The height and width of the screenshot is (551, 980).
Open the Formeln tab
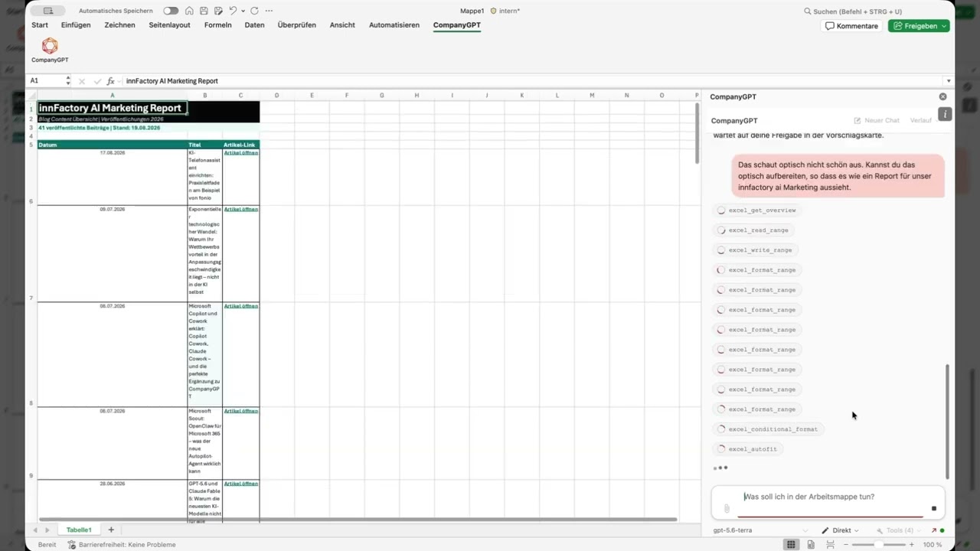coord(218,25)
